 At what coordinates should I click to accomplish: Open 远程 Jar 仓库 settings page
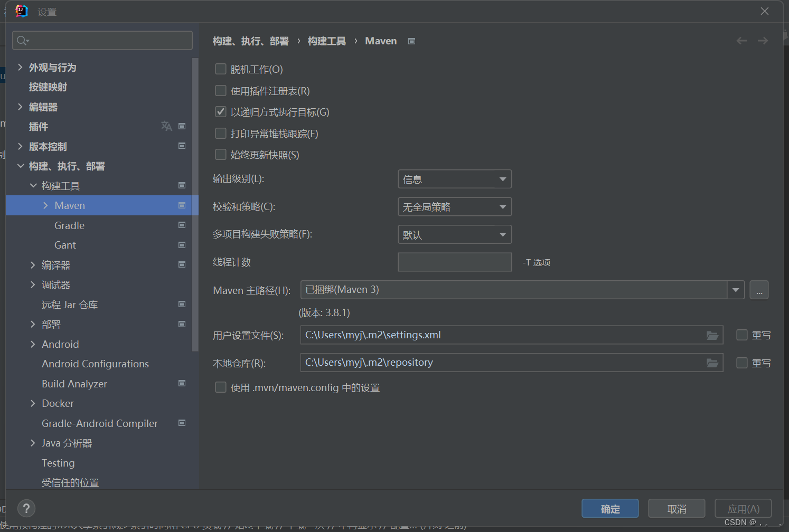70,305
